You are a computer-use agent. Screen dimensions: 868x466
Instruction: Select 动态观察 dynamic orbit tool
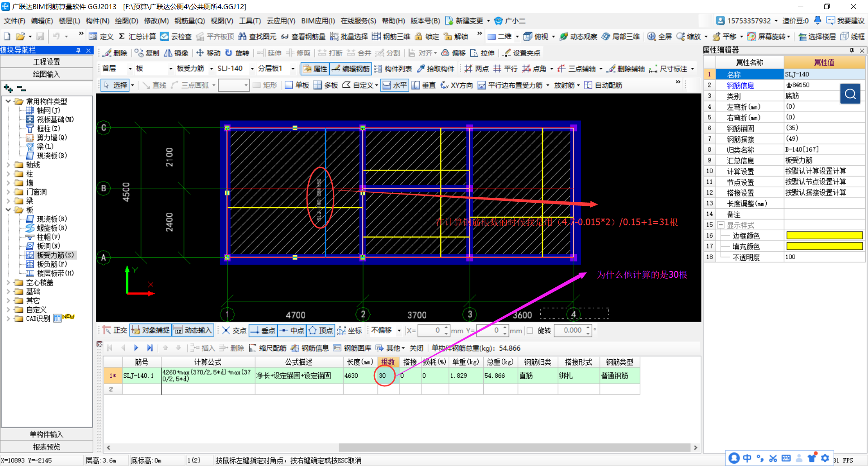(x=578, y=36)
